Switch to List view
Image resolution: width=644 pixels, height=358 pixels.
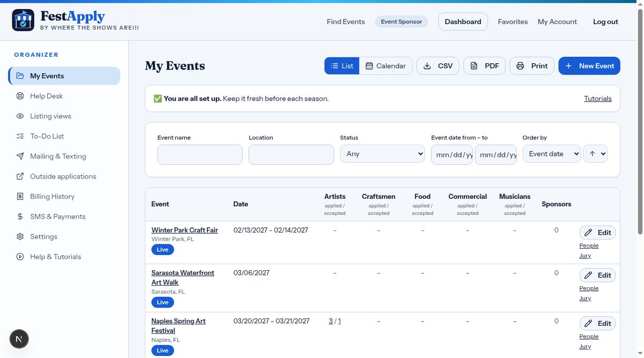(342, 66)
